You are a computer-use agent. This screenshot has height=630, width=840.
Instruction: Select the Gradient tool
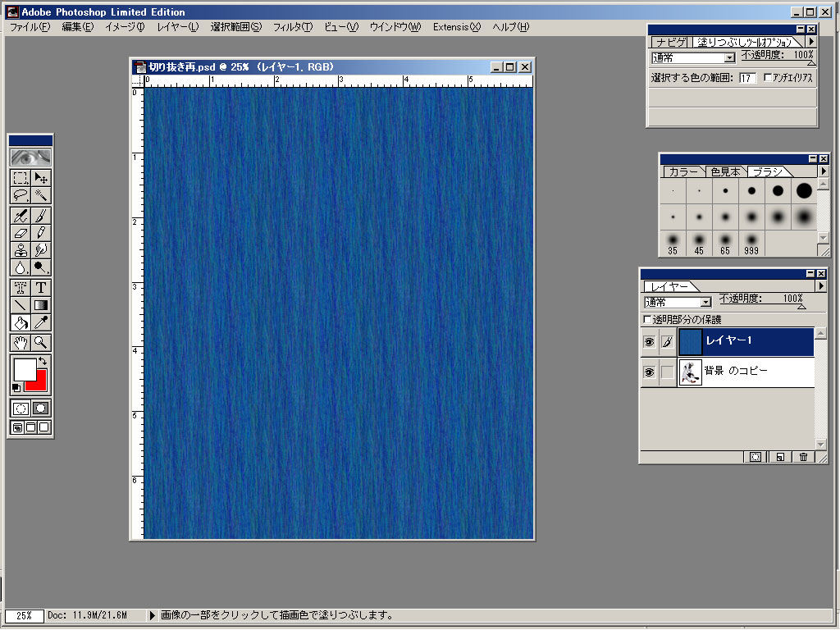[40, 304]
